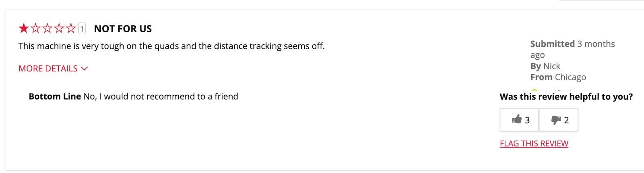This screenshot has height=173, width=644.
Task: Click the second outlined rating star
Action: click(35, 28)
